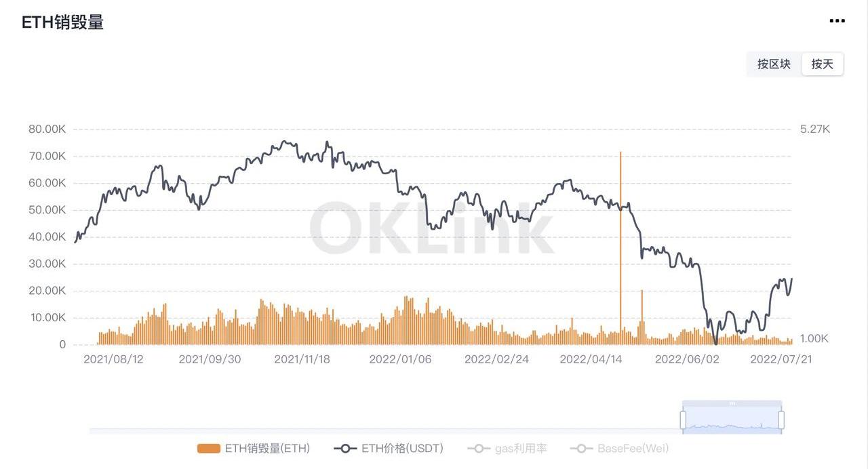Screen dimensions: 868x469
Task: Toggle the ETH价格(USDT) legend series
Action: point(401,448)
